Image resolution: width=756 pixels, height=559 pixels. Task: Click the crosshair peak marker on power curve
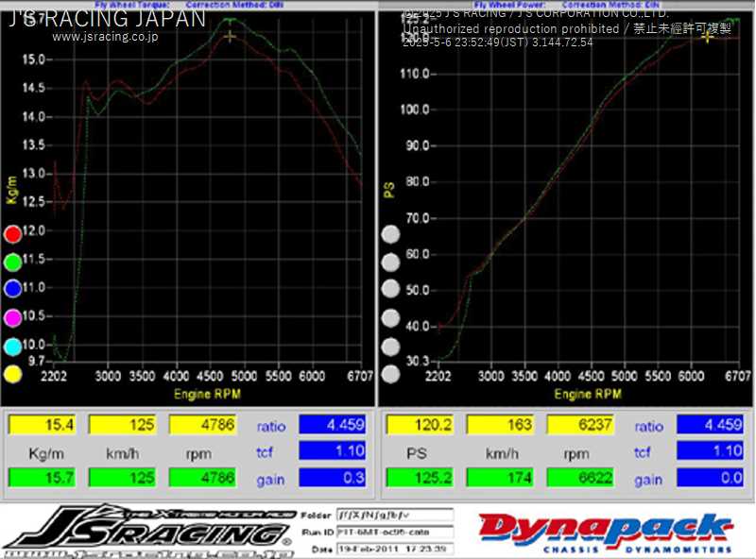tap(707, 36)
